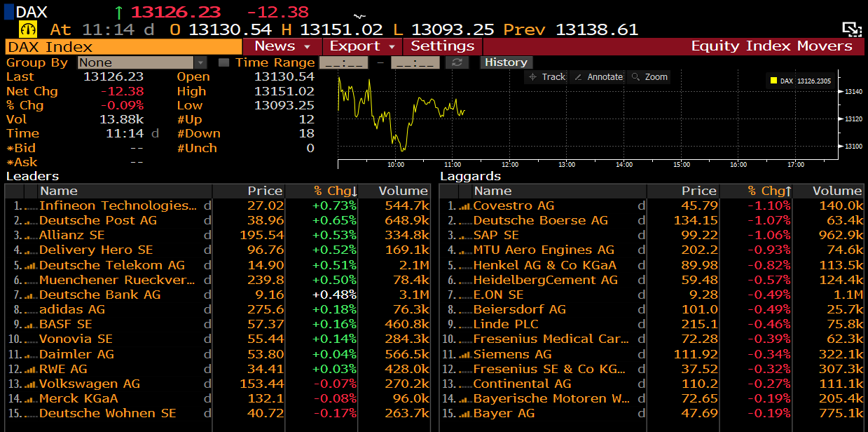This screenshot has width=868, height=432.
Task: Open Deutsche Post AG row
Action: coord(217,221)
